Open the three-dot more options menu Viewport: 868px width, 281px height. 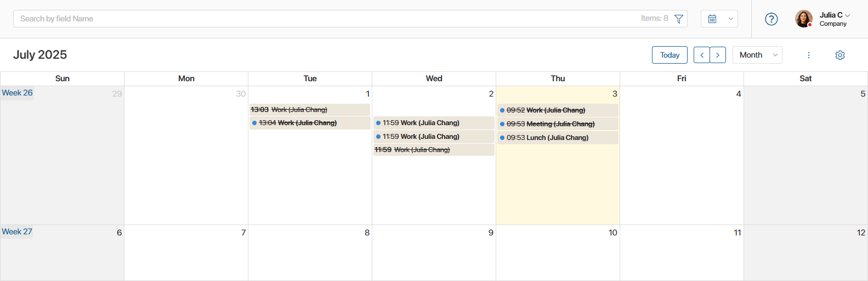pyautogui.click(x=809, y=55)
